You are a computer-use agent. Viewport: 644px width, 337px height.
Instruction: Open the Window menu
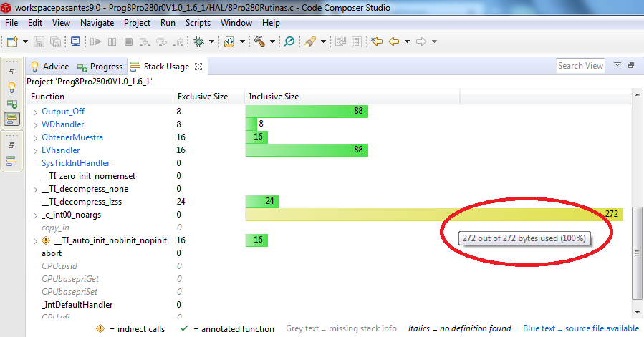coord(236,23)
